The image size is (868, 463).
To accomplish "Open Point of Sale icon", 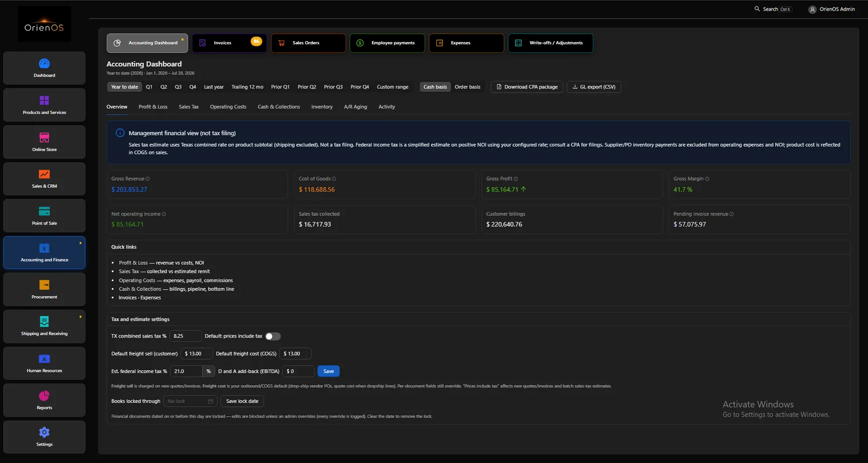I will point(44,211).
